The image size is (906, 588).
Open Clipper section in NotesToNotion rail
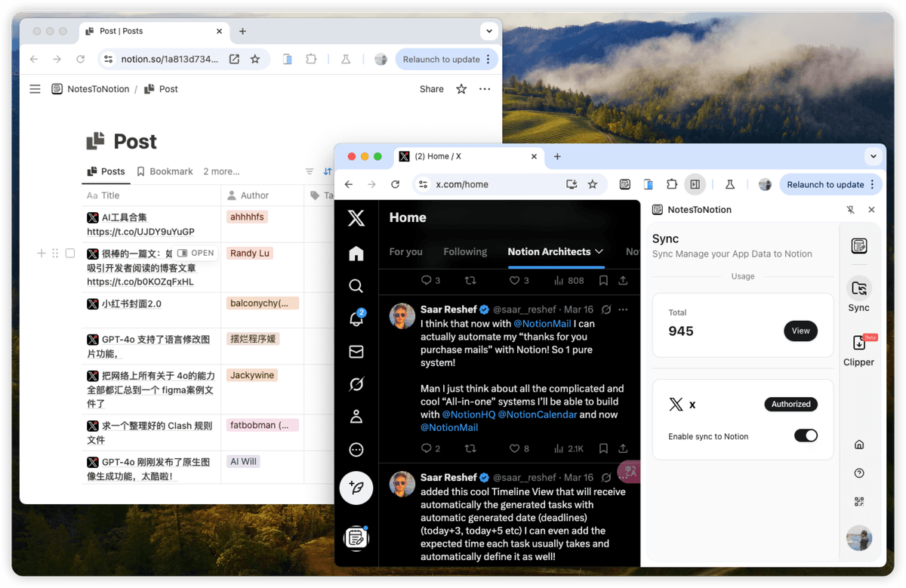(x=858, y=350)
